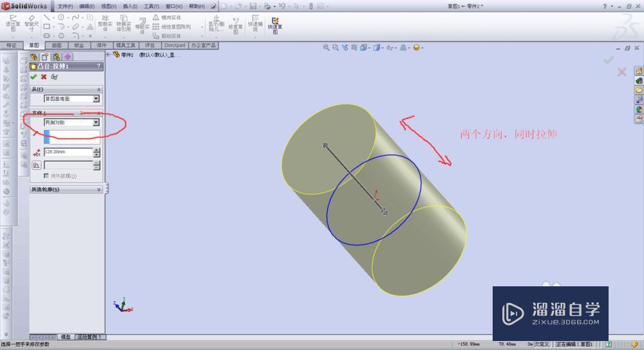The width and height of the screenshot is (644, 350).
Task: Click the D1 depth direction icon
Action: click(x=37, y=152)
